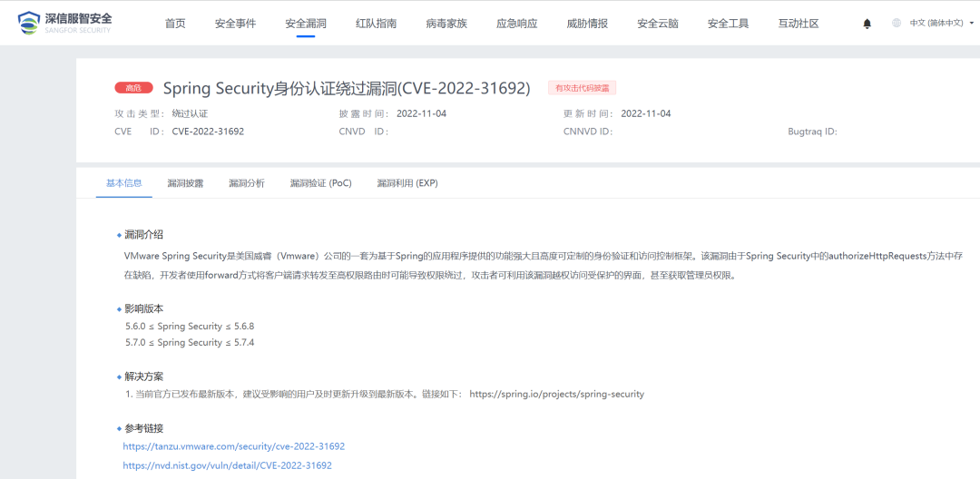The image size is (980, 479).
Task: Click the 高危 severity badge
Action: [133, 88]
